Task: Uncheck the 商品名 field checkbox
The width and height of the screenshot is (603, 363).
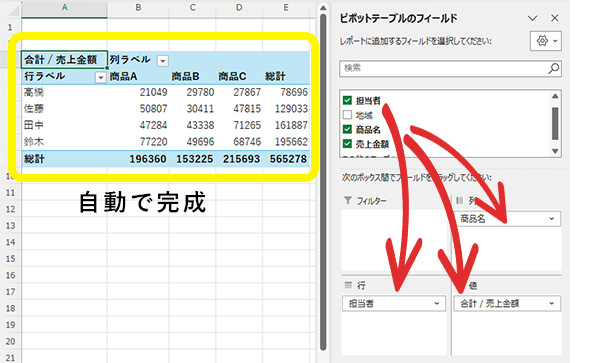Action: pos(347,129)
